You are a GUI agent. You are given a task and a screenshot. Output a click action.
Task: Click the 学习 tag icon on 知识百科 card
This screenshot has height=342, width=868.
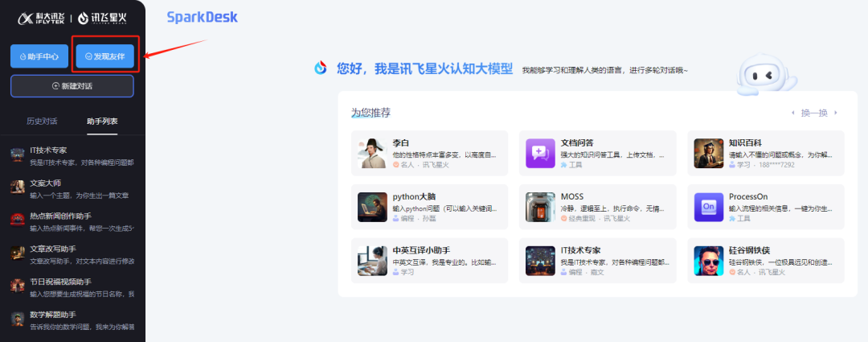[x=732, y=165]
